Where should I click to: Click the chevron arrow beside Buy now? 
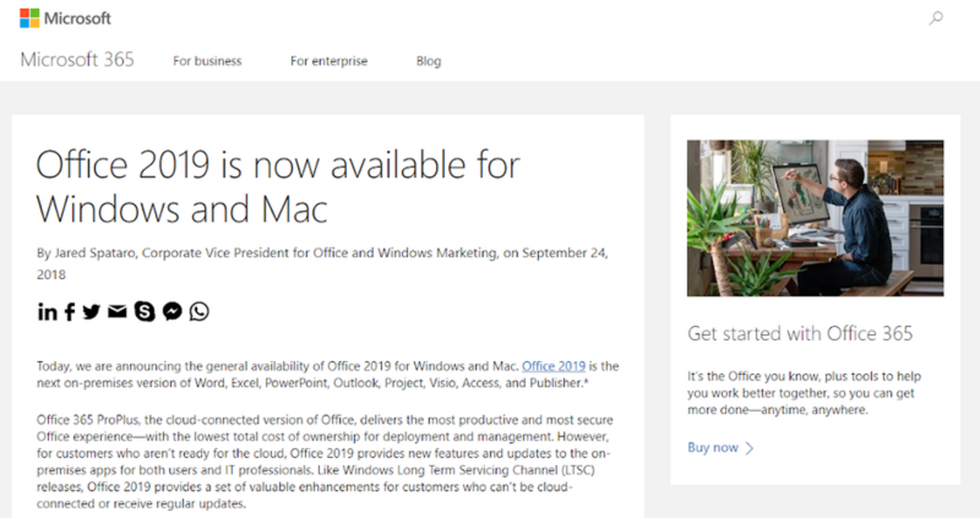pyautogui.click(x=749, y=448)
